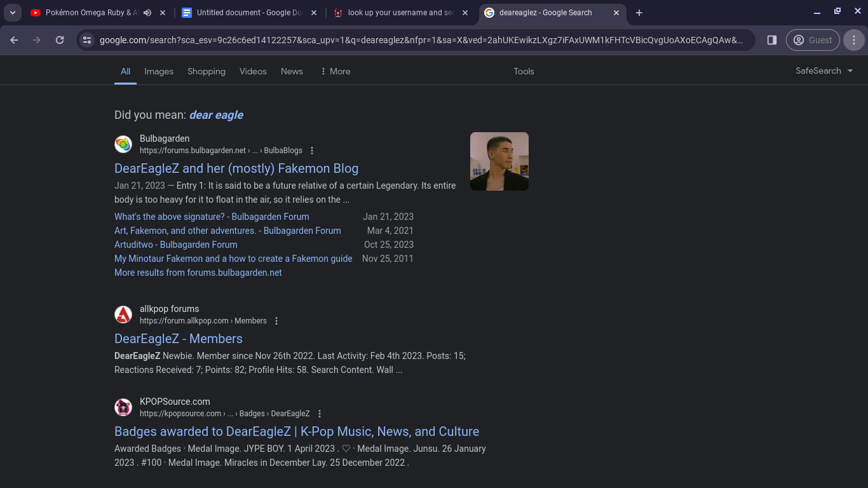Open Chrome three-dot menu

[x=854, y=40]
